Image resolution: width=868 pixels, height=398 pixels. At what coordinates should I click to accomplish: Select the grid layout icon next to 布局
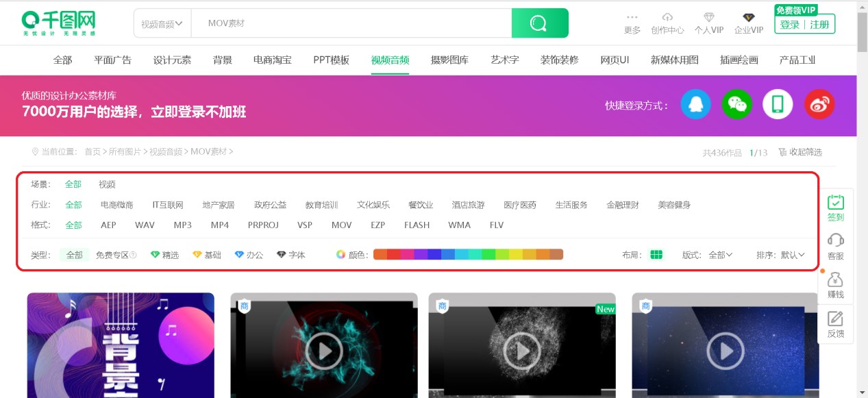[x=656, y=254]
